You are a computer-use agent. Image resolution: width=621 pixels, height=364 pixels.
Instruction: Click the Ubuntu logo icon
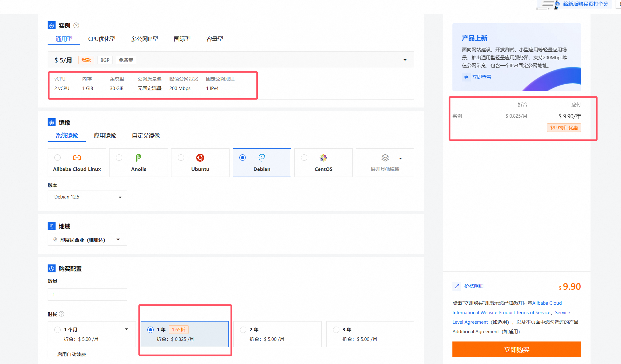point(200,158)
